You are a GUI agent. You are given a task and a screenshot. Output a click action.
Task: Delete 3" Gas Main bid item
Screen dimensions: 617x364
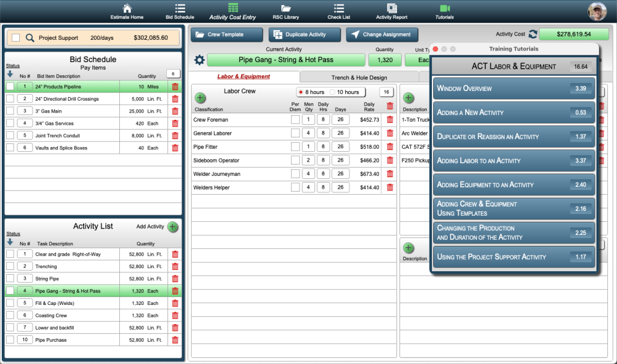[x=175, y=111]
